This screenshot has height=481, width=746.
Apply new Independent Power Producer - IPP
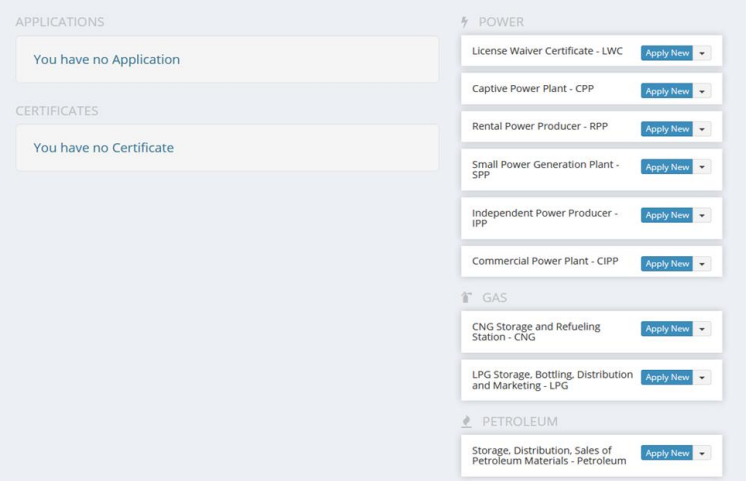(667, 215)
